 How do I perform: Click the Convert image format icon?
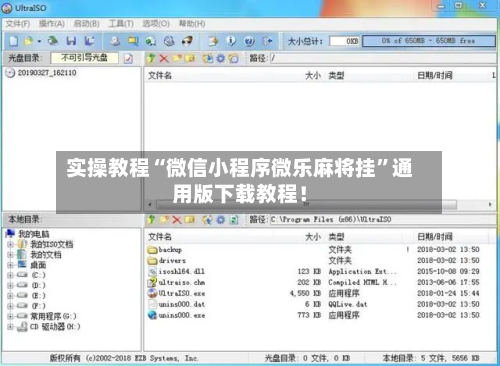tap(151, 41)
